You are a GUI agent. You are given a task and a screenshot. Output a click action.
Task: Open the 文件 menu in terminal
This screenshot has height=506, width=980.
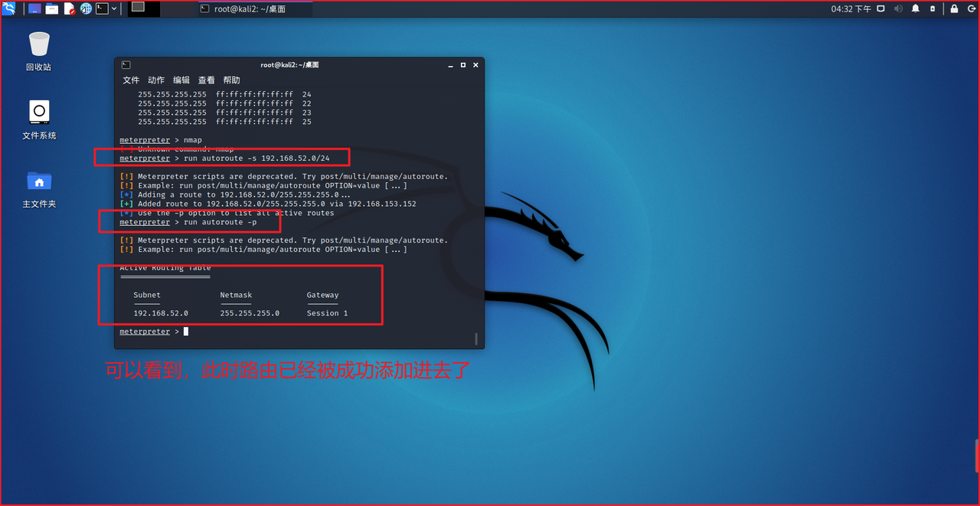click(x=131, y=80)
